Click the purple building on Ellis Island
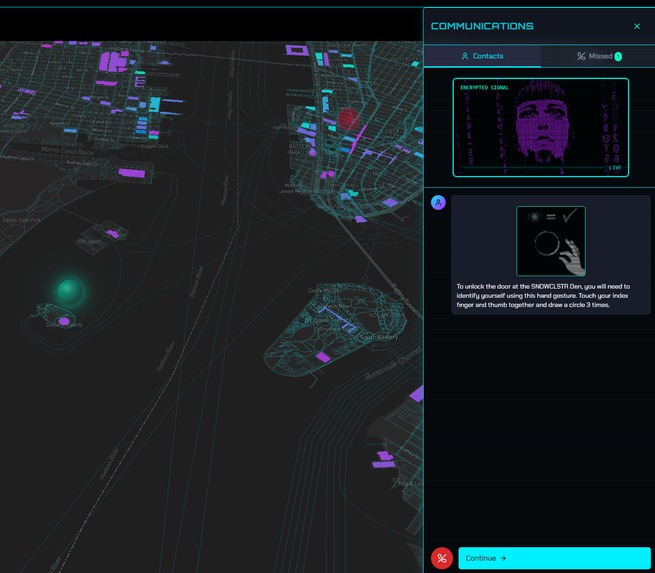 click(112, 234)
